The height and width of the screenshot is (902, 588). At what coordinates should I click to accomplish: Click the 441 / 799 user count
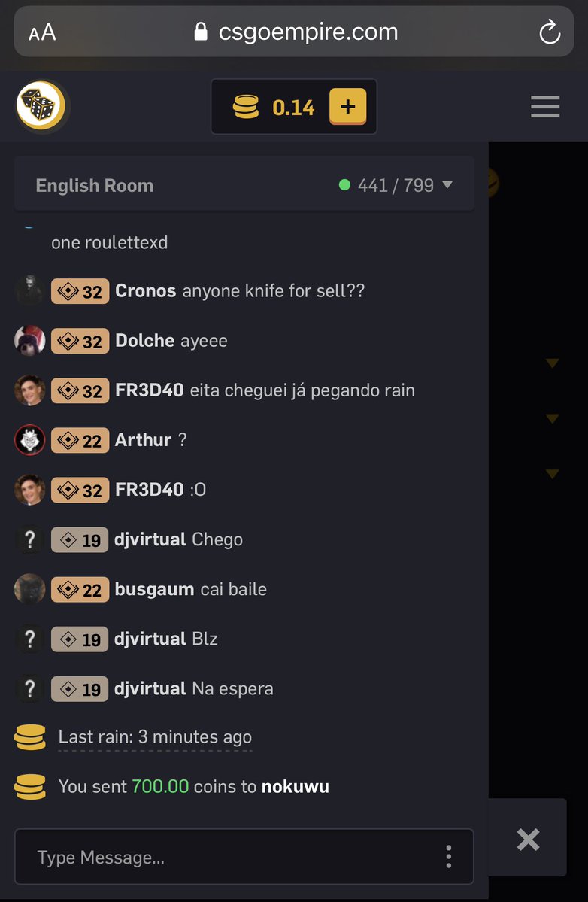point(396,185)
